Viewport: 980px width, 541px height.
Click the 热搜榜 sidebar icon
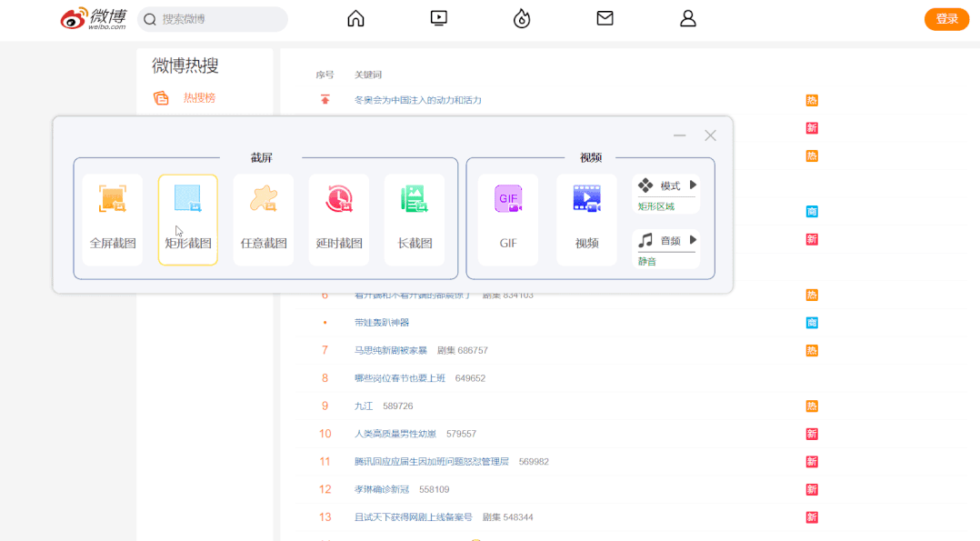(x=161, y=98)
